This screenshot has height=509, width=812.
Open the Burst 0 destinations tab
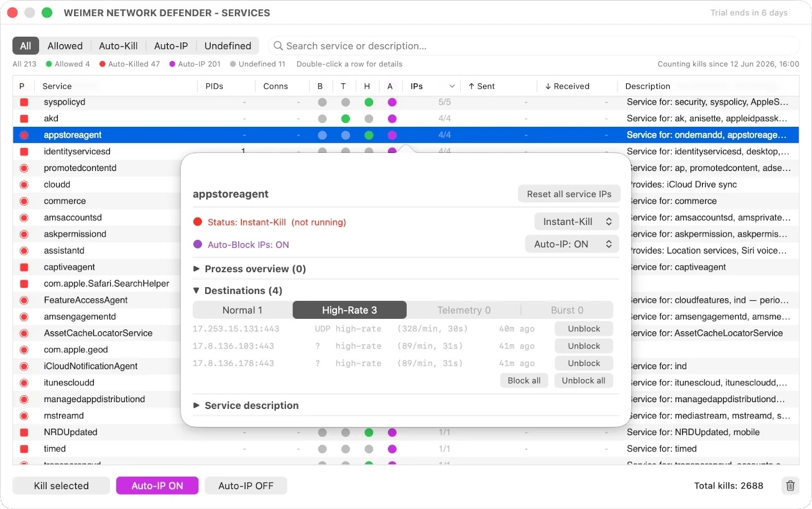pos(567,310)
